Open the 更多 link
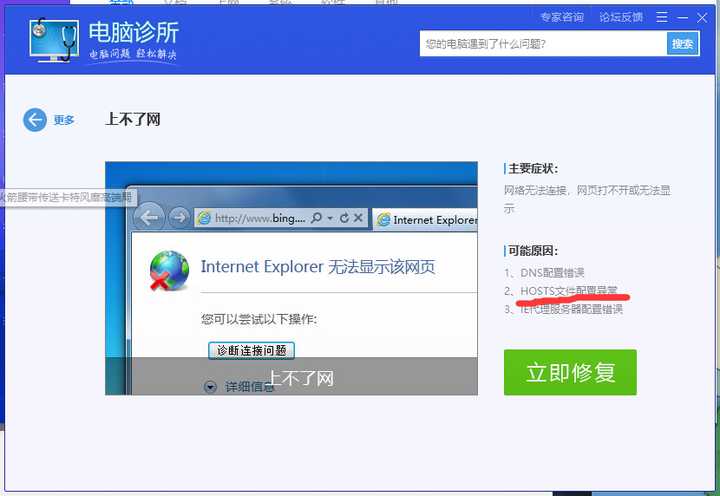Screen dimensions: 720x496 64,120
